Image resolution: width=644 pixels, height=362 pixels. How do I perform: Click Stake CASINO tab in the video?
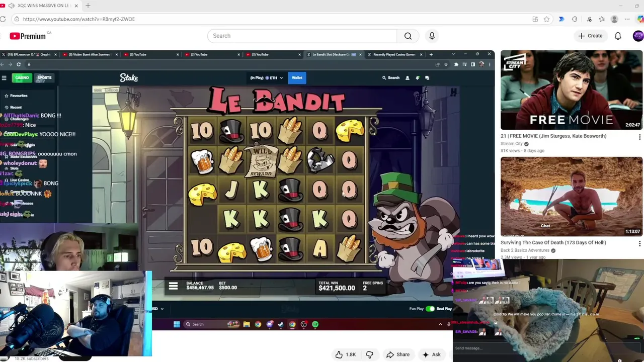tap(22, 77)
